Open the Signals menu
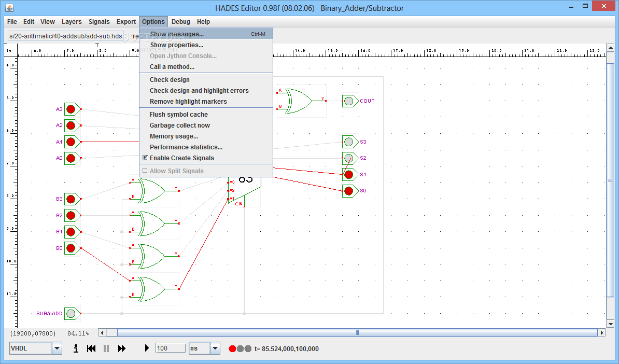The width and height of the screenshot is (619, 364). (99, 22)
